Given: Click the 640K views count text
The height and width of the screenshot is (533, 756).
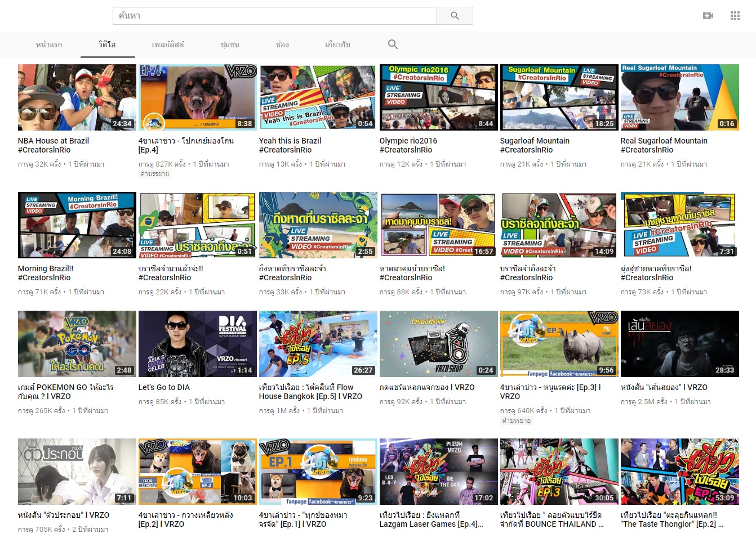Looking at the screenshot, I should pyautogui.click(x=525, y=411).
